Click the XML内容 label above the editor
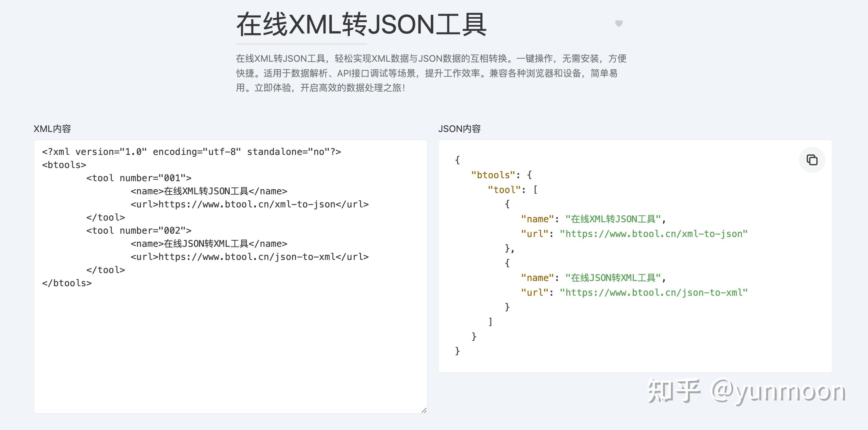The image size is (868, 430). click(52, 128)
